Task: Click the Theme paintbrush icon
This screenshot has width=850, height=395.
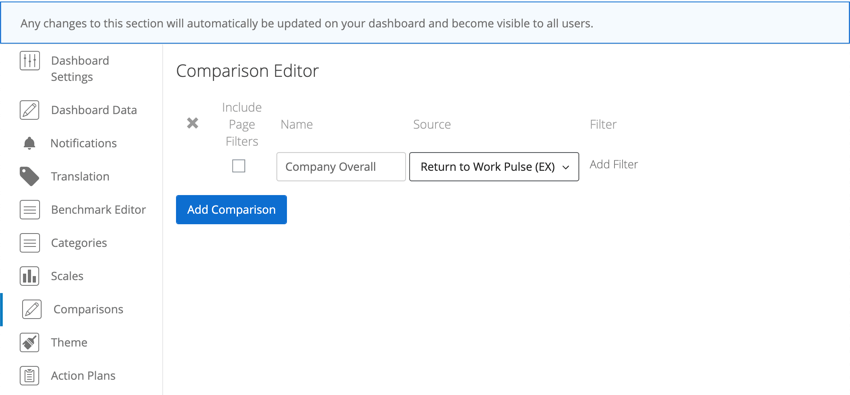Action: (x=29, y=342)
